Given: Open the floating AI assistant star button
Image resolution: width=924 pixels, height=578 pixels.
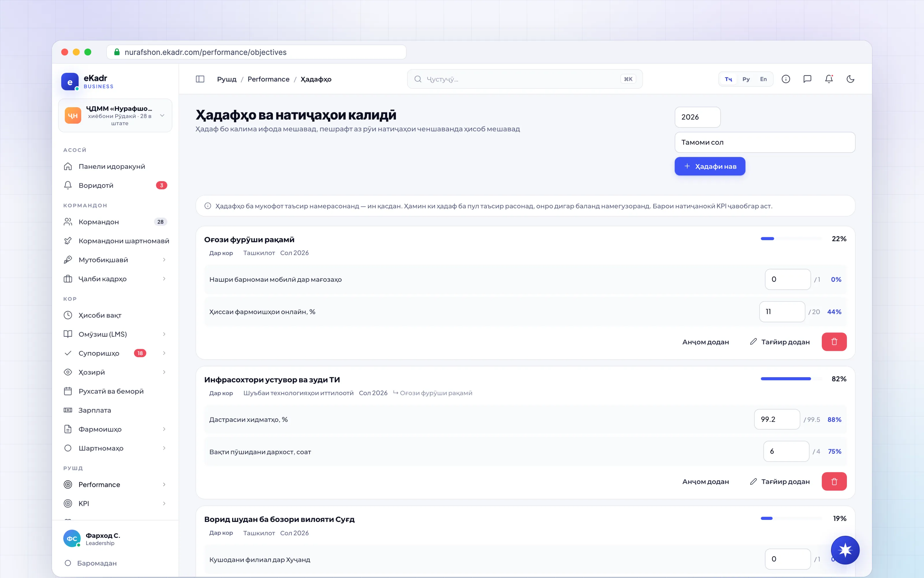Looking at the screenshot, I should coord(845,550).
